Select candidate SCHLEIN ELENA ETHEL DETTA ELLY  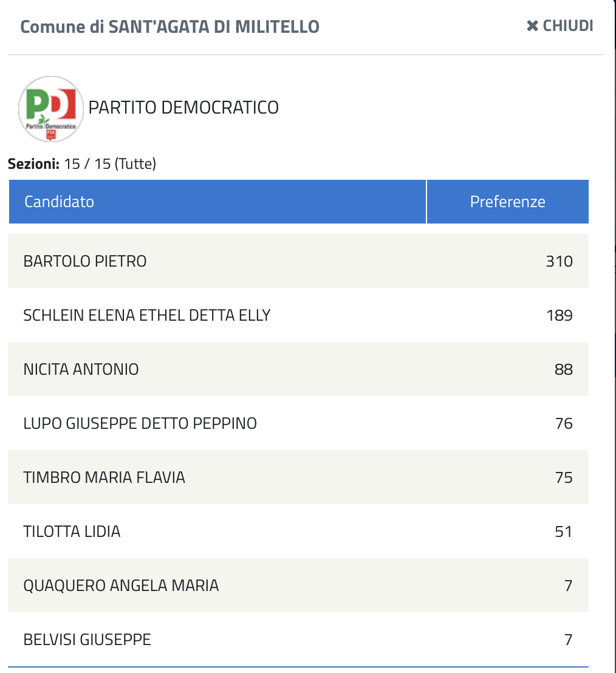pos(146,315)
